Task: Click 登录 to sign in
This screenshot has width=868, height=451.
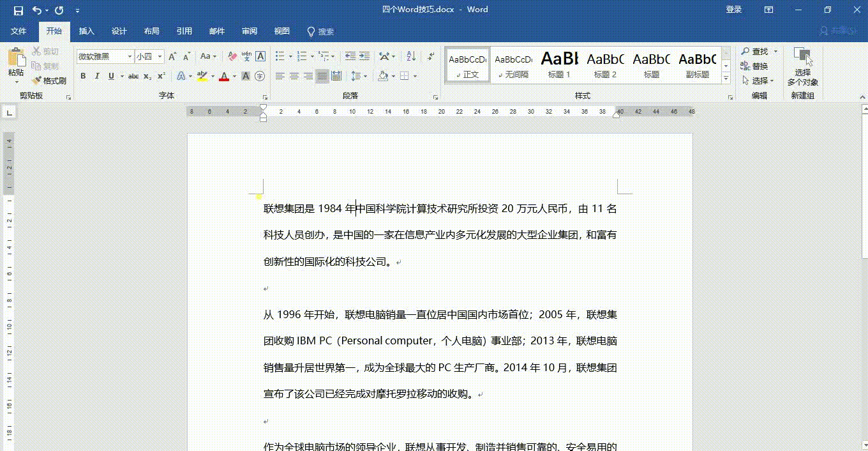Action: [x=734, y=10]
